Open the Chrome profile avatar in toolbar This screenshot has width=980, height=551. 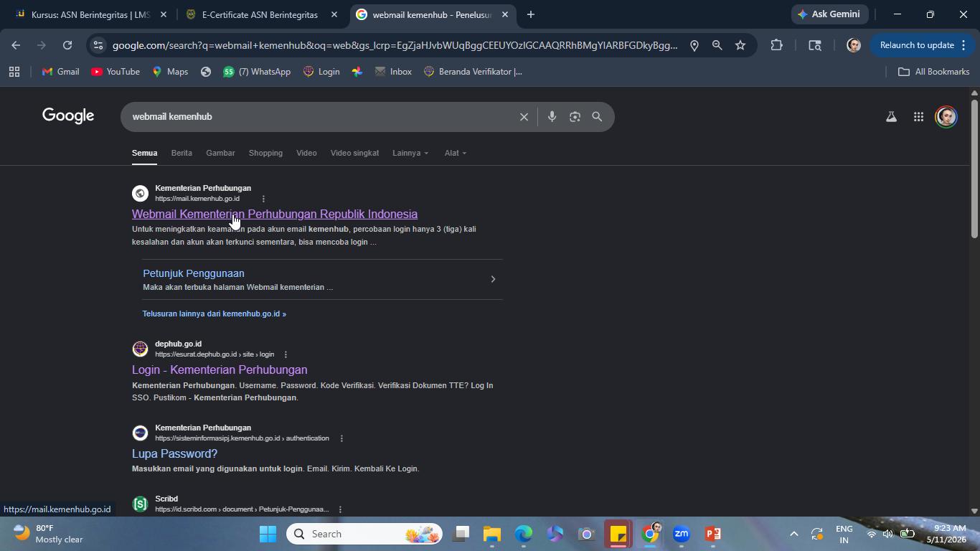point(854,45)
